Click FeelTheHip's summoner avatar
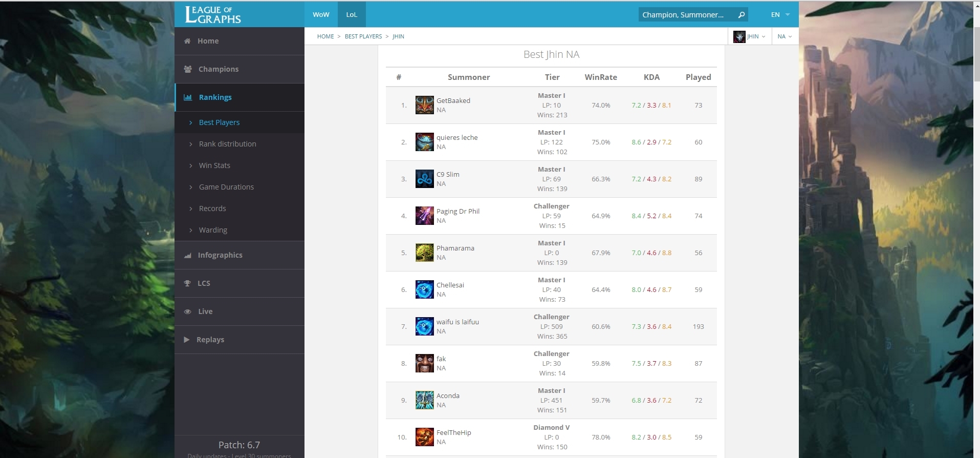The image size is (980, 458). click(424, 437)
